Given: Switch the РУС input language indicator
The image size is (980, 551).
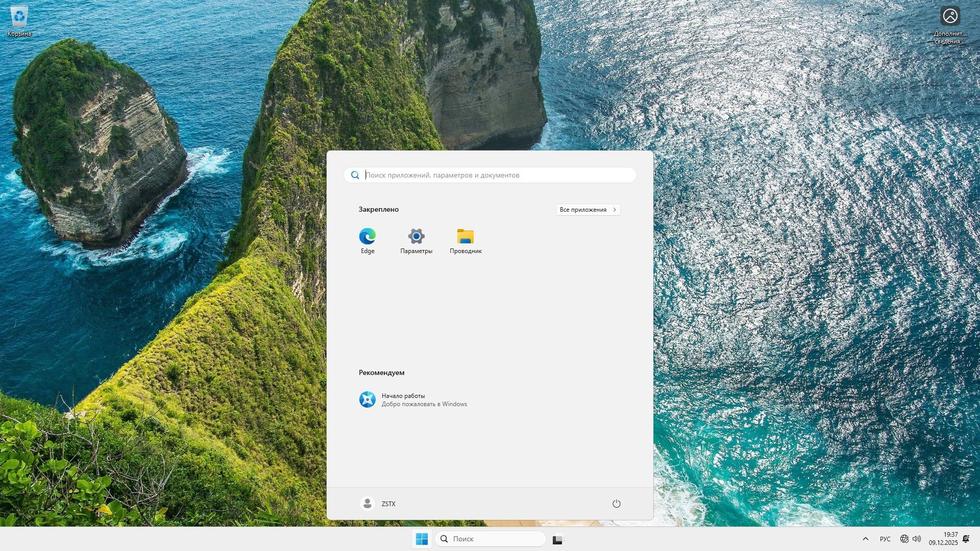Looking at the screenshot, I should pos(885,539).
